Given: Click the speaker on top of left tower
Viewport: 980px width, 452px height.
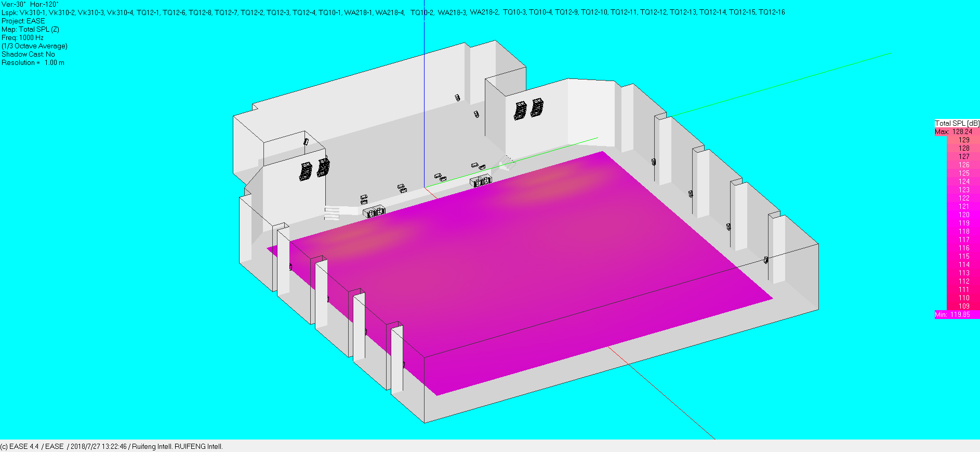Looking at the screenshot, I should click(x=307, y=141).
